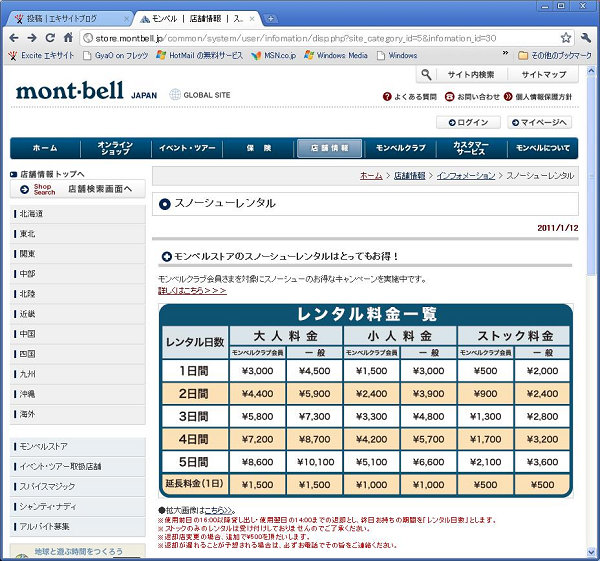Click the page scroll down arrow
The width and height of the screenshot is (600, 561).
[x=591, y=552]
